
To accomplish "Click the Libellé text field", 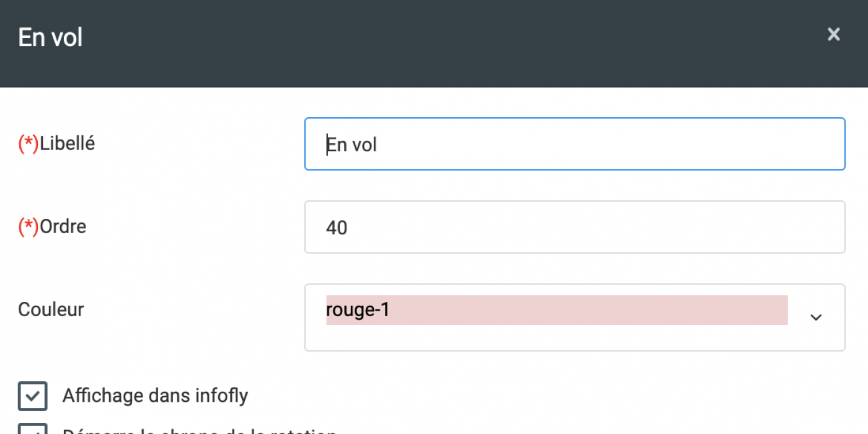I will point(574,144).
